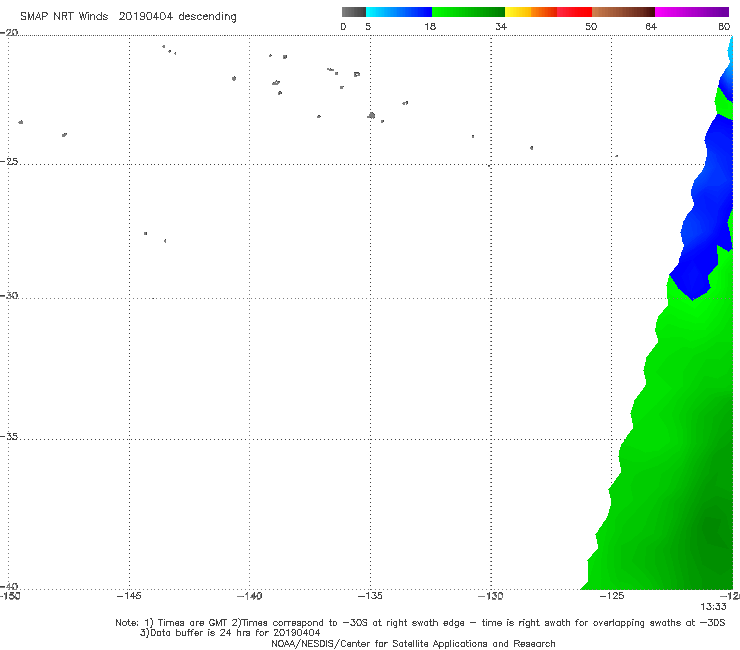The height and width of the screenshot is (650, 740).
Task: Click the latitude label '-25'
Action: point(9,161)
